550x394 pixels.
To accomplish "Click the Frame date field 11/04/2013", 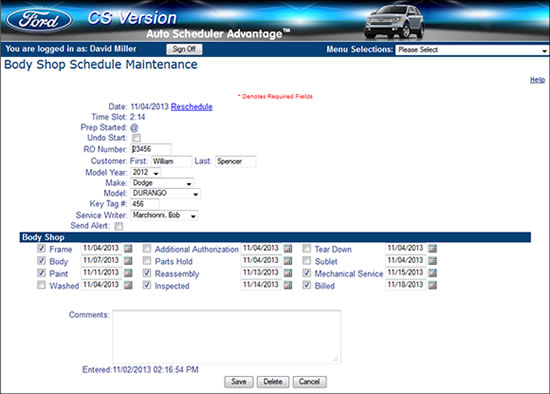I will click(101, 248).
